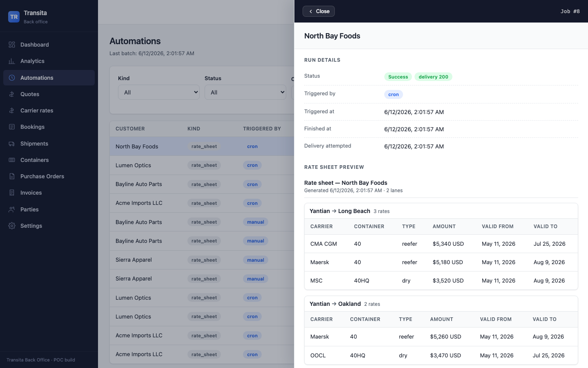Click the OOCL carrier cell
This screenshot has height=368, width=588.
point(318,355)
